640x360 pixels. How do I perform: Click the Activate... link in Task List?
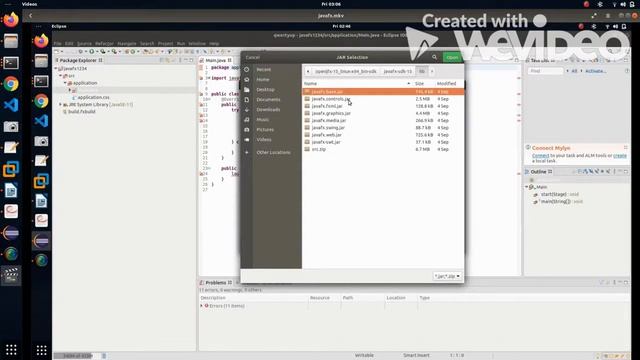tap(596, 71)
